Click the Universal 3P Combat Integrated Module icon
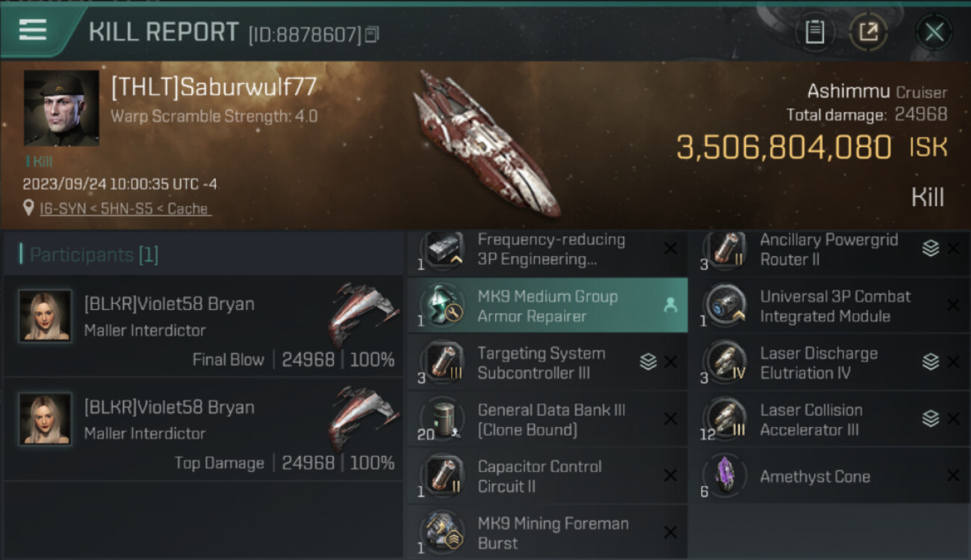The height and width of the screenshot is (560, 971). [724, 305]
